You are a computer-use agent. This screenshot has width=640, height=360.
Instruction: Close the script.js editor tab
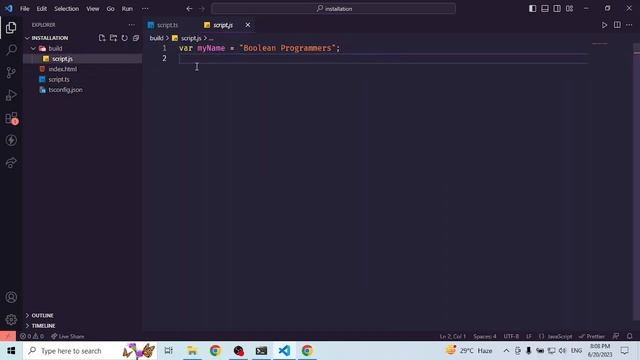pos(248,25)
